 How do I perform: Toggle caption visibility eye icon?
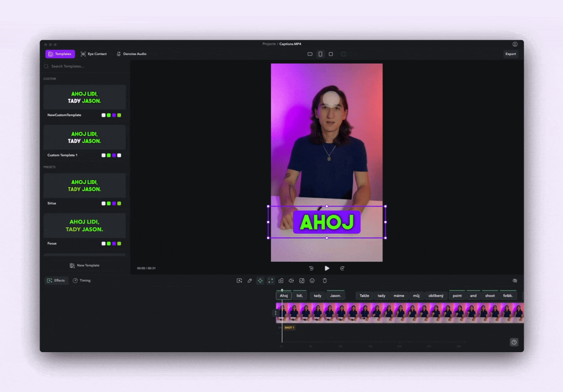tap(515, 281)
